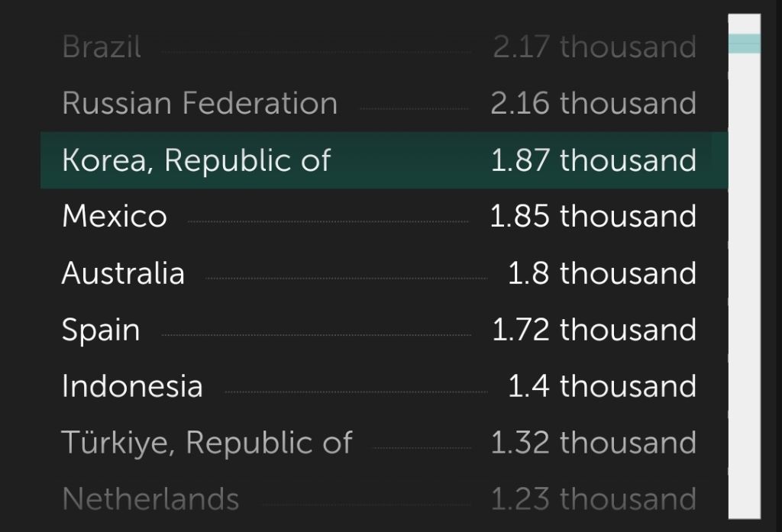Select the Brazil row in the list

click(384, 47)
